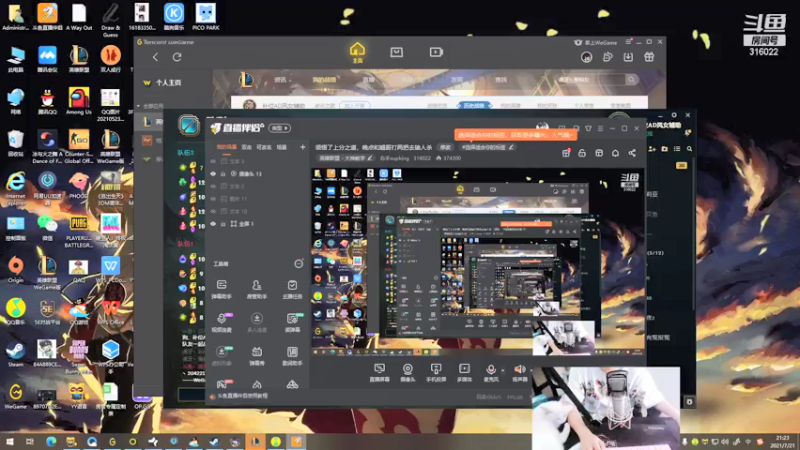Add a 手机投屏 phone-cast source

[436, 372]
